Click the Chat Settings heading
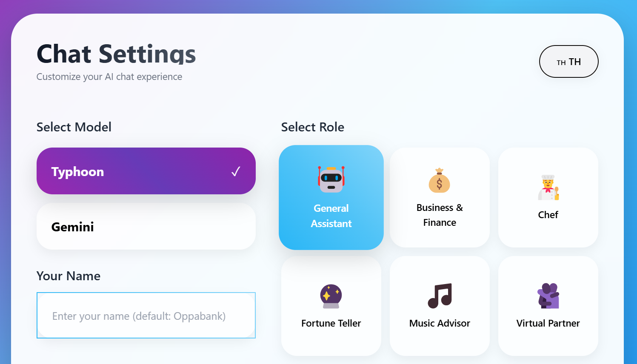 (116, 54)
